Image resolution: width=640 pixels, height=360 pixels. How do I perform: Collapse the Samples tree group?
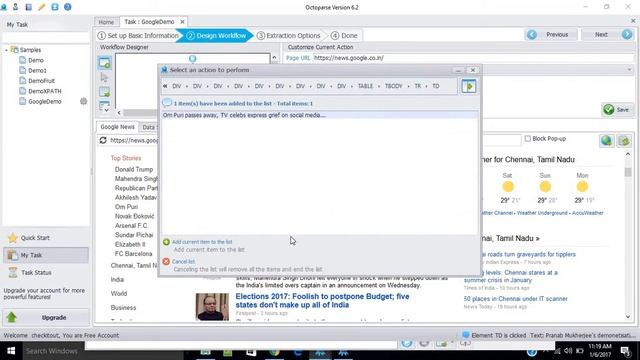[x=6, y=50]
